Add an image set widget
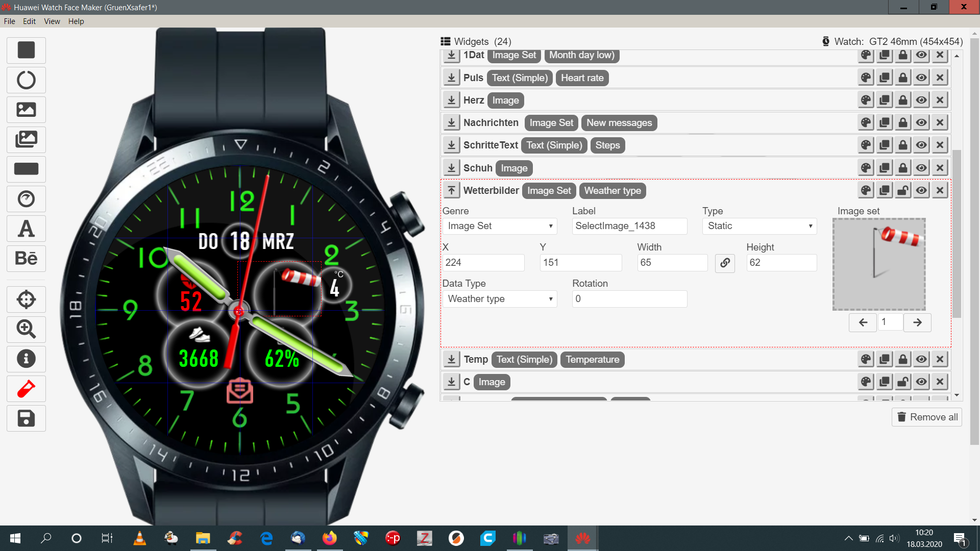 click(26, 139)
